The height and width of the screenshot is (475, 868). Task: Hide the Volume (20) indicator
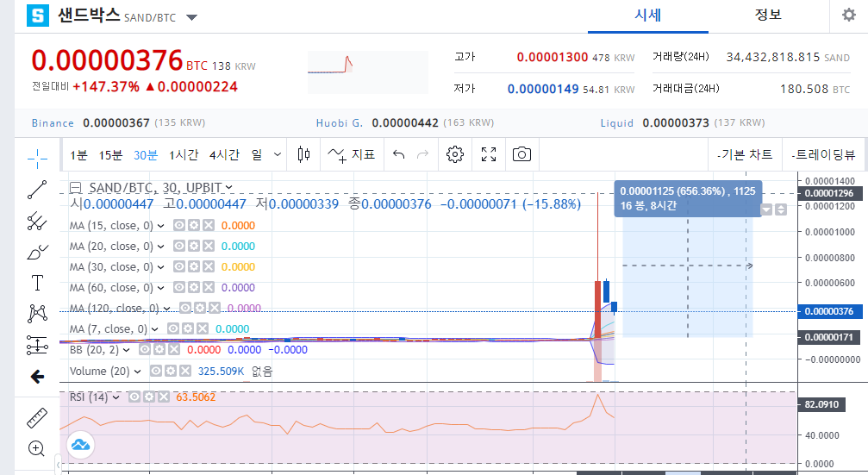click(156, 371)
